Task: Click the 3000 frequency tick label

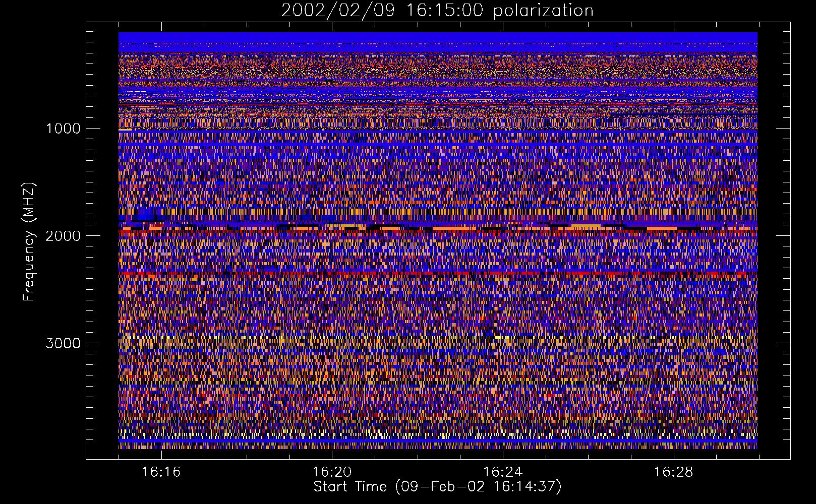Action: (63, 343)
